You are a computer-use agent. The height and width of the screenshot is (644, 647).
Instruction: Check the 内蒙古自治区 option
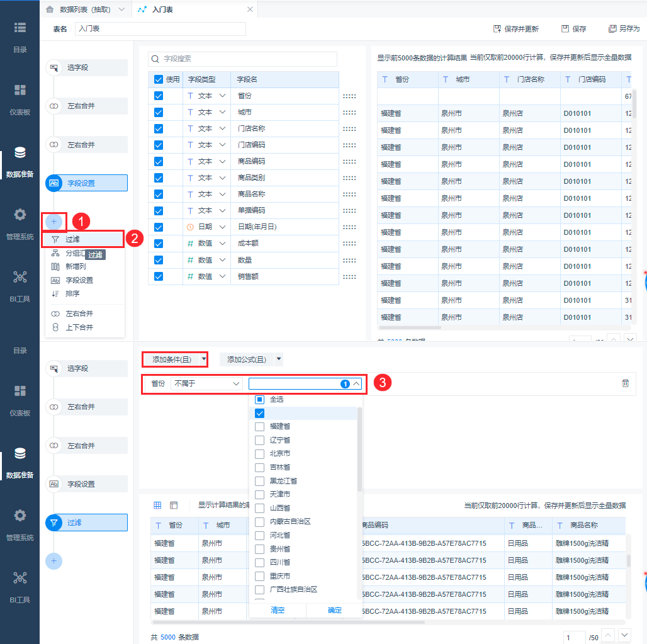pos(259,522)
